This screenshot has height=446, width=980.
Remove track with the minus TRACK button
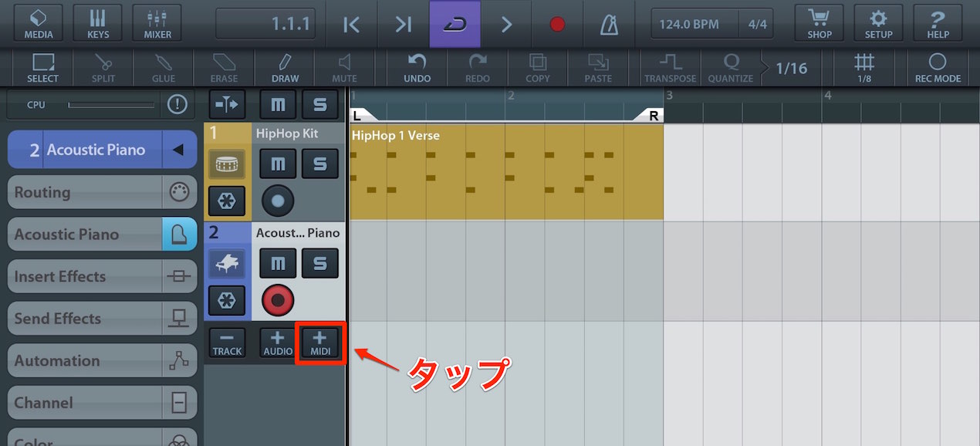coord(227,343)
